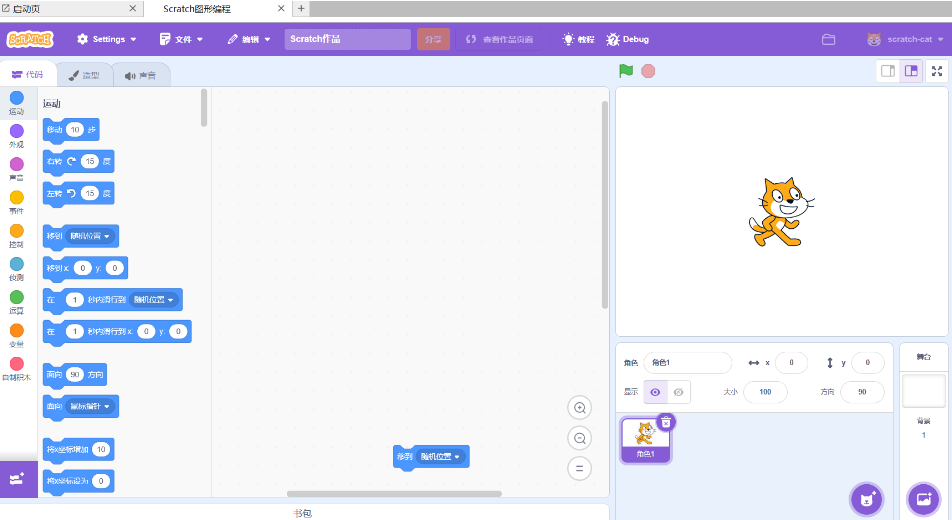Viewport: 952px width, 520px height.
Task: Select the 控制 control category
Action: (17, 235)
